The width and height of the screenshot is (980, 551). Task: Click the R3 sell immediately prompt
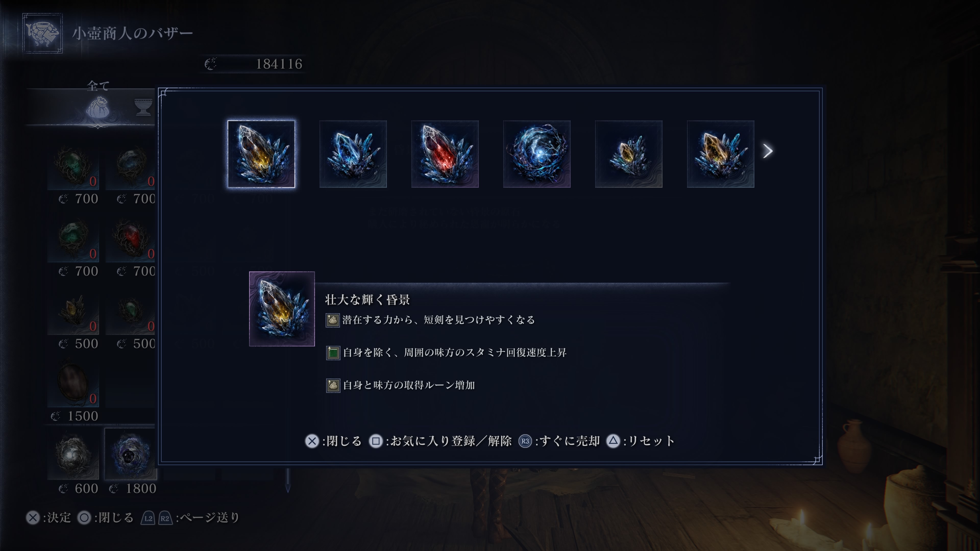pyautogui.click(x=559, y=441)
